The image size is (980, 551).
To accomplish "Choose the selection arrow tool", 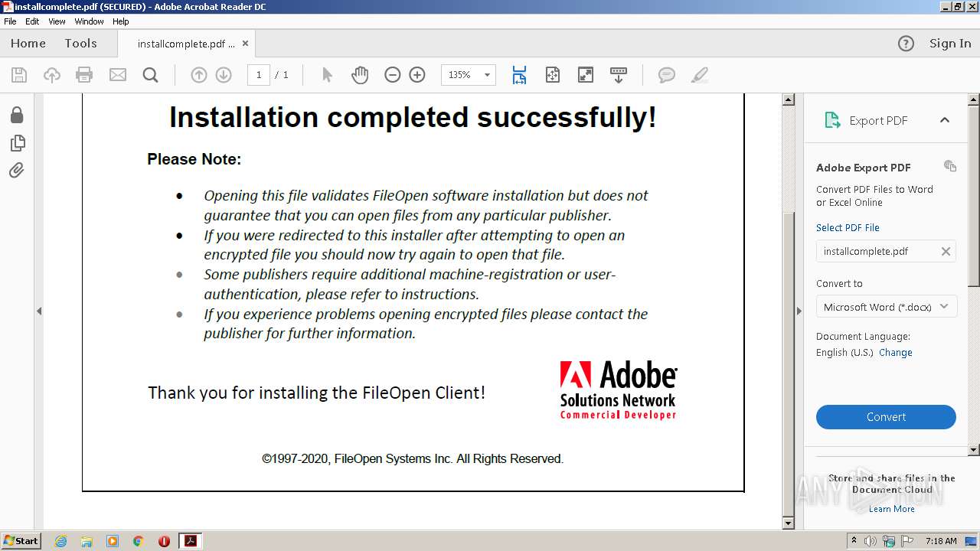I will tap(328, 75).
